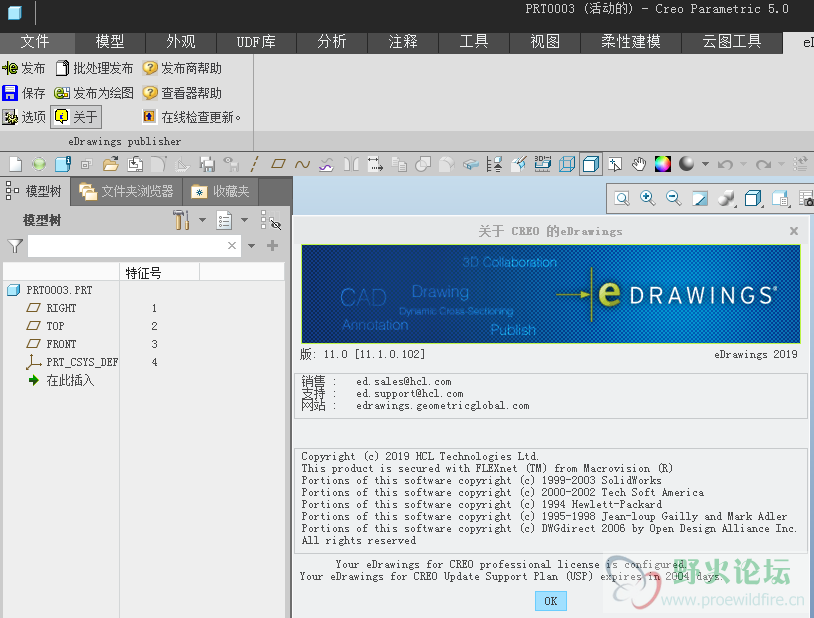Expand the model tree settings dropdown arrow
814x618 pixels.
point(202,220)
